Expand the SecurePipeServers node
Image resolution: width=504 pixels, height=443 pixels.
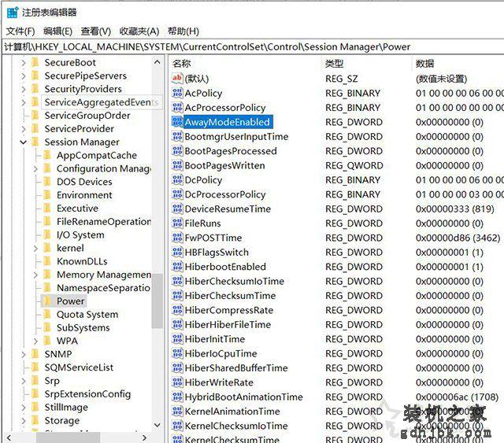pos(23,76)
